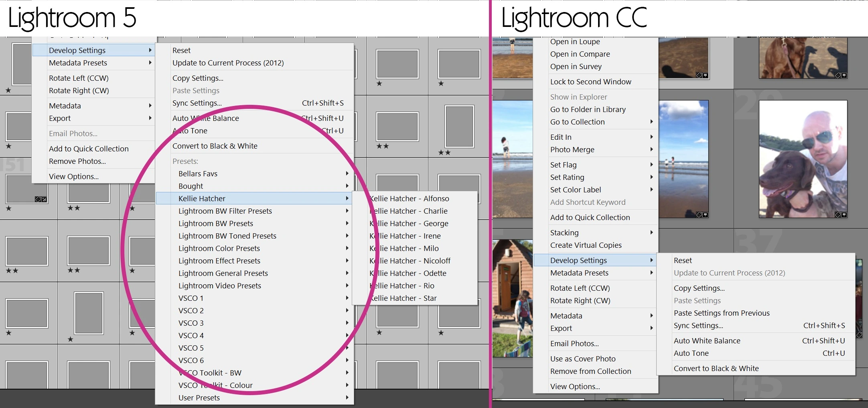Screen dimensions: 868x408
Task: Select Add to Quick Collection in Lightroom 5
Action: 93,149
